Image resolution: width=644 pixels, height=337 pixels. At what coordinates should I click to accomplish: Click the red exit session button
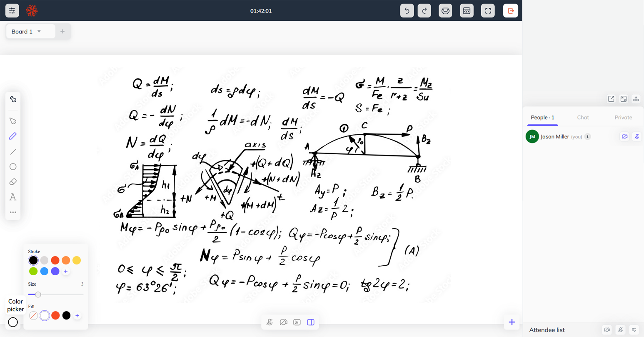510,11
